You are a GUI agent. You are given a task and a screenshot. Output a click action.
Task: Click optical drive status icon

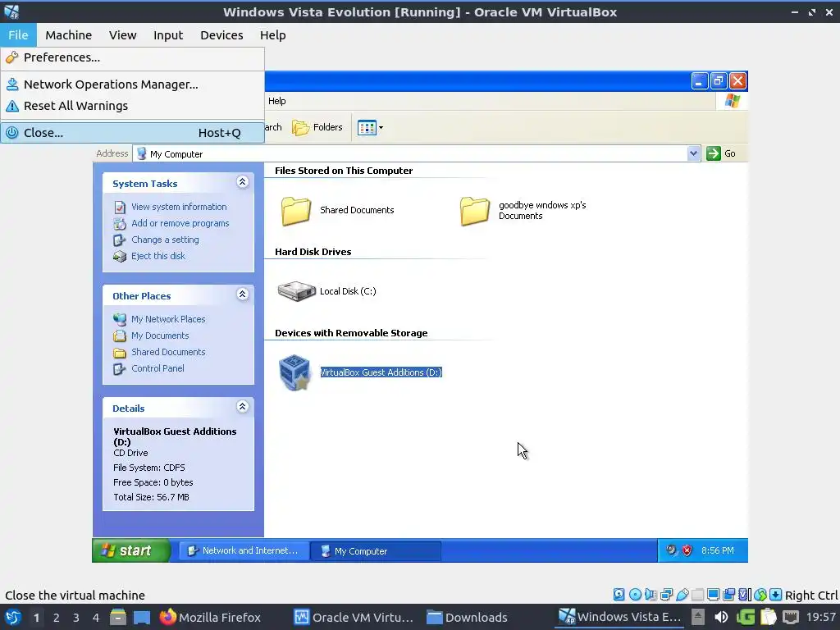635,595
